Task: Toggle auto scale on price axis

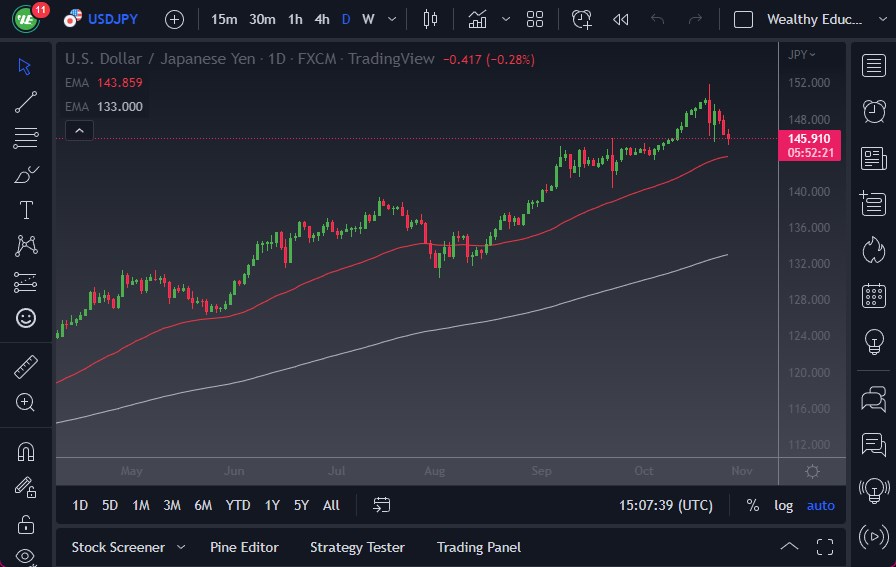Action: click(x=820, y=505)
